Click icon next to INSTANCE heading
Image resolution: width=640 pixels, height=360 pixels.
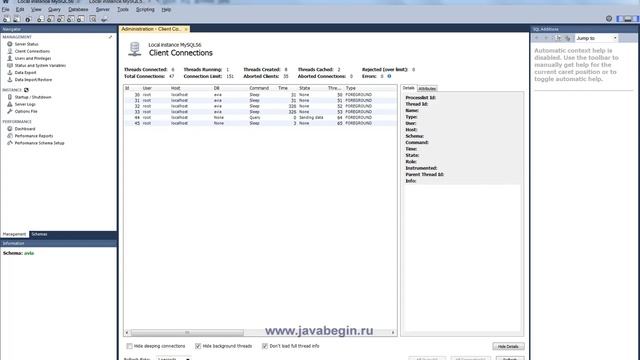pos(26,90)
